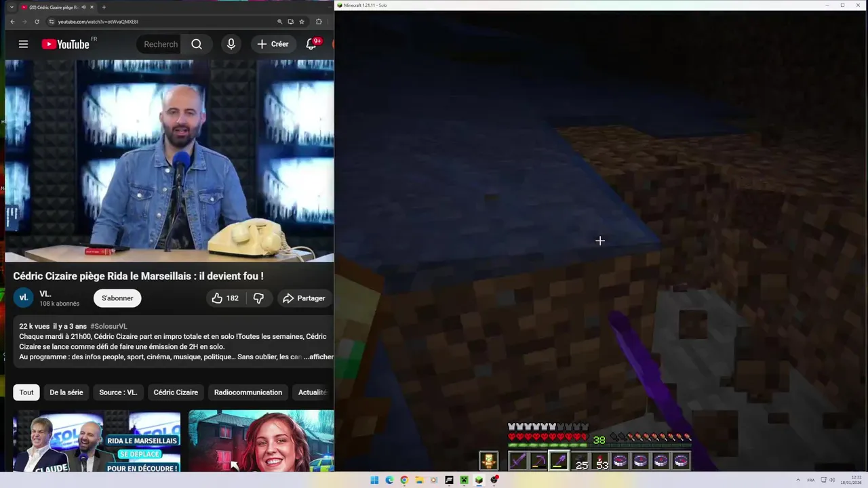Screen dimensions: 868x488
Task: Open the Windows Start menu
Action: [374, 480]
